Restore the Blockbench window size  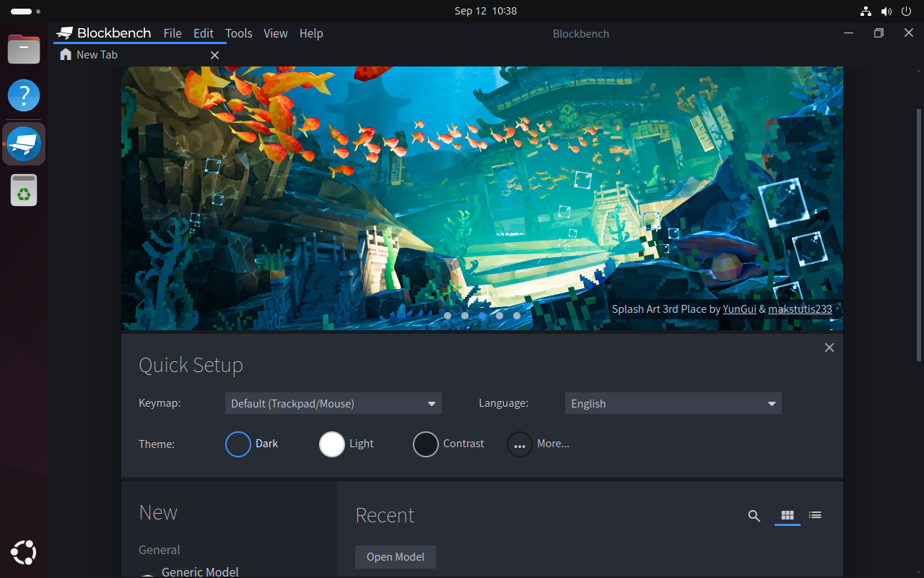pyautogui.click(x=879, y=33)
